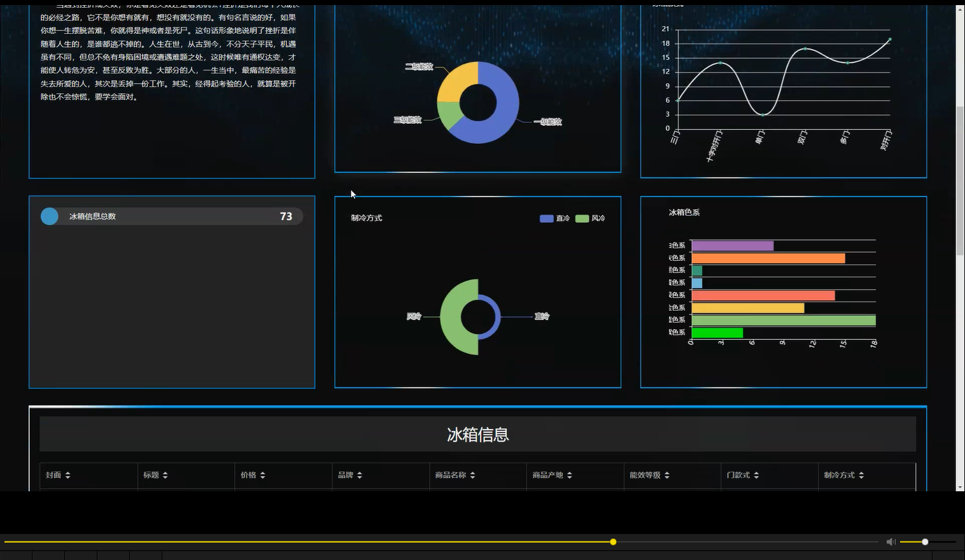Sort table by 封面 column arrows
This screenshot has height=560, width=965.
(67, 475)
